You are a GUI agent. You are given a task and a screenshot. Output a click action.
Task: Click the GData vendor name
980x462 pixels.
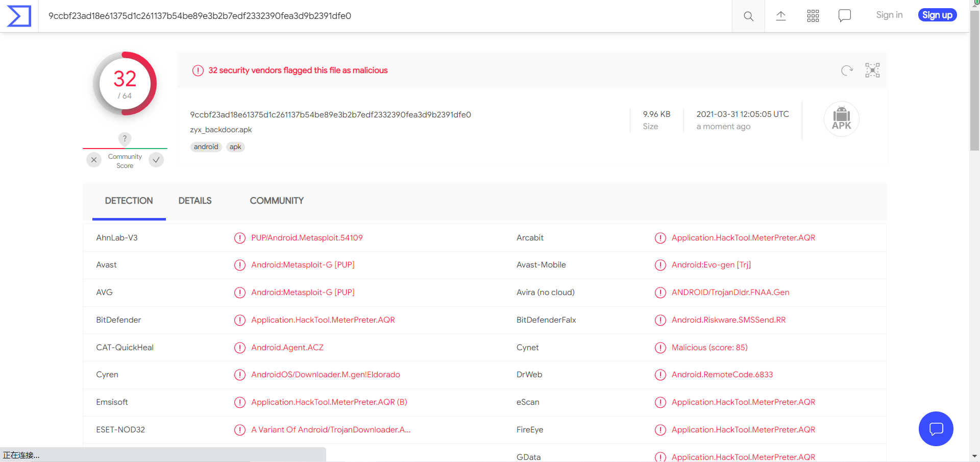(528, 457)
